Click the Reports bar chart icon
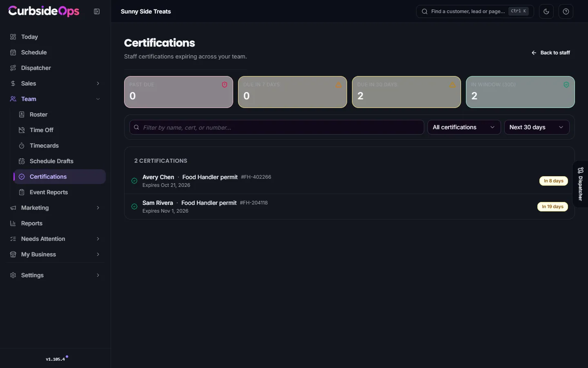 [x=13, y=223]
